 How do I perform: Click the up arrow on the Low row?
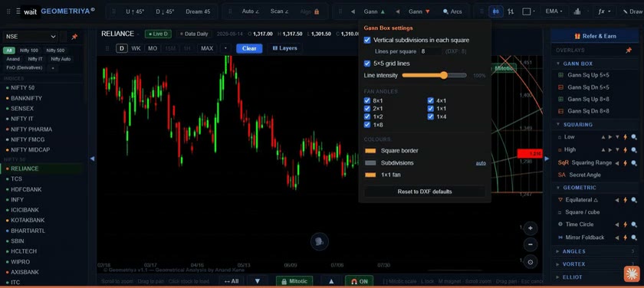603,137
